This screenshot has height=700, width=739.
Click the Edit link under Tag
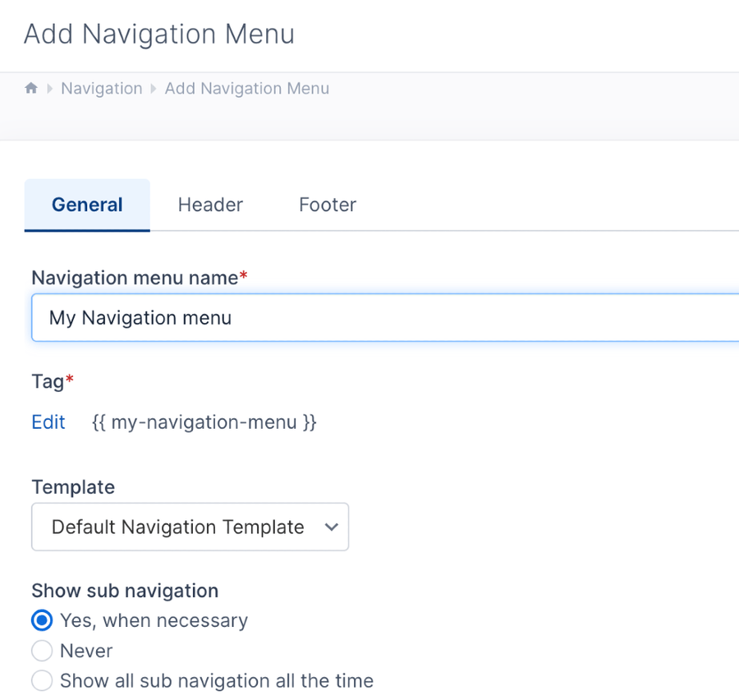pos(48,421)
